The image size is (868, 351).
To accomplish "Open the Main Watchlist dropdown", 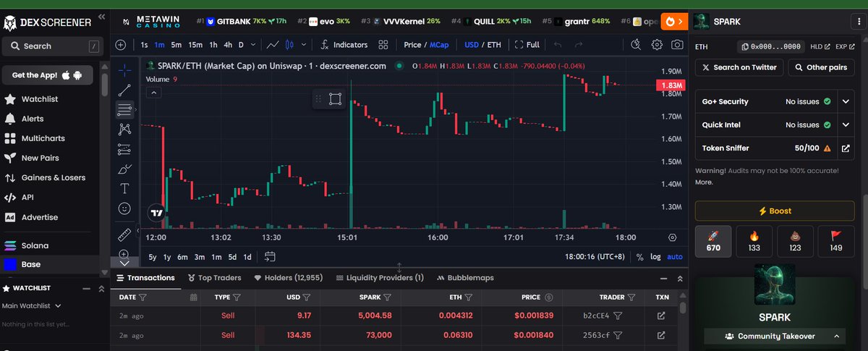I will [31, 305].
